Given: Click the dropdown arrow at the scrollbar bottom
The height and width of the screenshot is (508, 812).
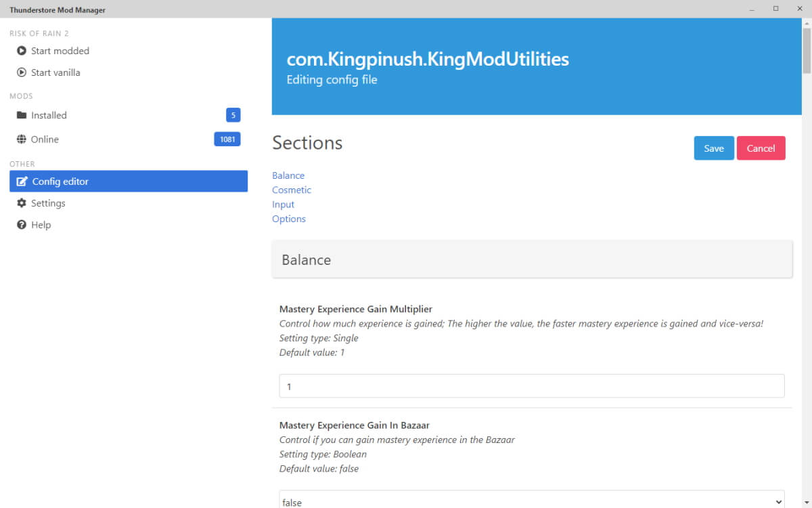Looking at the screenshot, I should click(807, 503).
